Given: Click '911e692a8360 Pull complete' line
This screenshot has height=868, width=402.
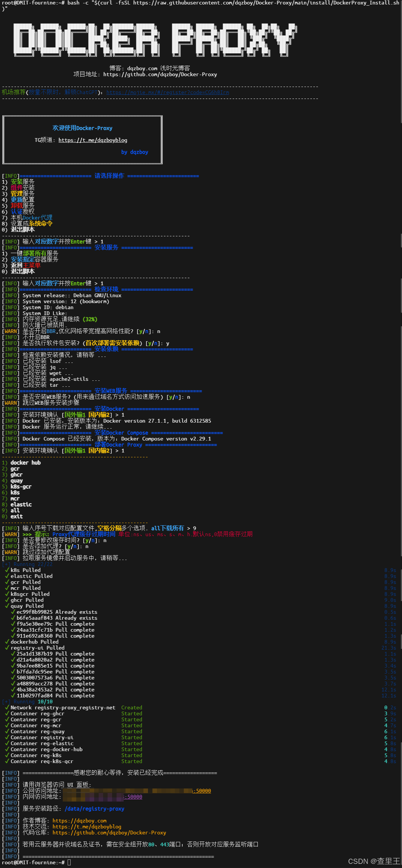Looking at the screenshot, I should pyautogui.click(x=52, y=636).
